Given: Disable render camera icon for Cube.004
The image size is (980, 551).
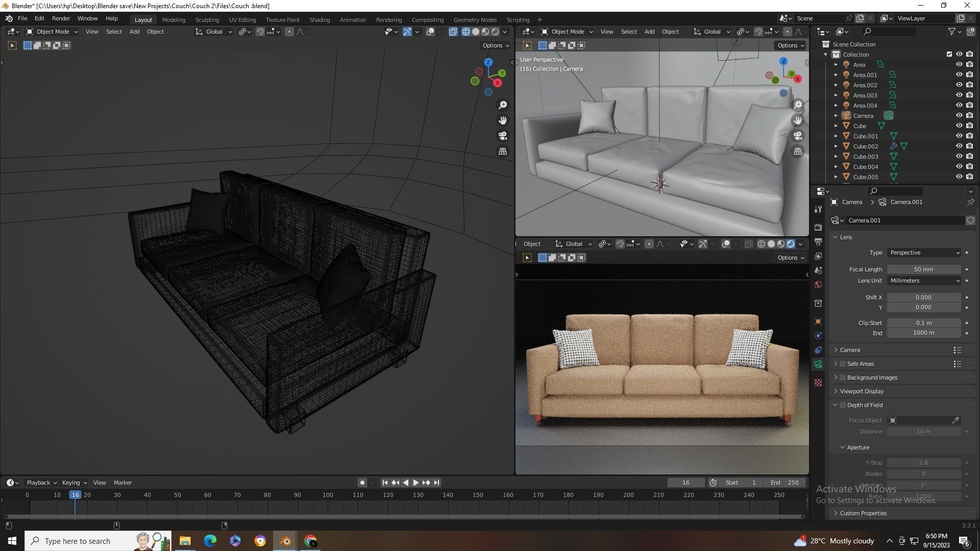Looking at the screenshot, I should (x=969, y=166).
